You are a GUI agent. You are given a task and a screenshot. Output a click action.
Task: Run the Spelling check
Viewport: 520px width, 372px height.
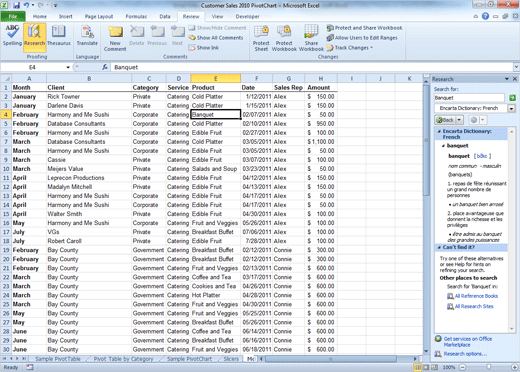click(12, 36)
